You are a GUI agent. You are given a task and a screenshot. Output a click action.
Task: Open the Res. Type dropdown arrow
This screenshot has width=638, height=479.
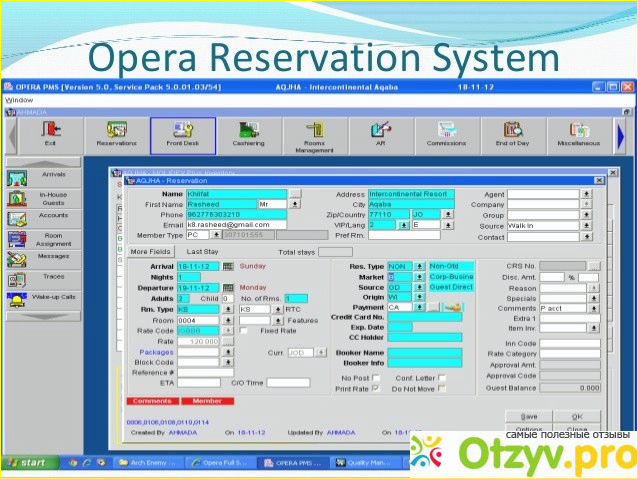pyautogui.click(x=419, y=267)
